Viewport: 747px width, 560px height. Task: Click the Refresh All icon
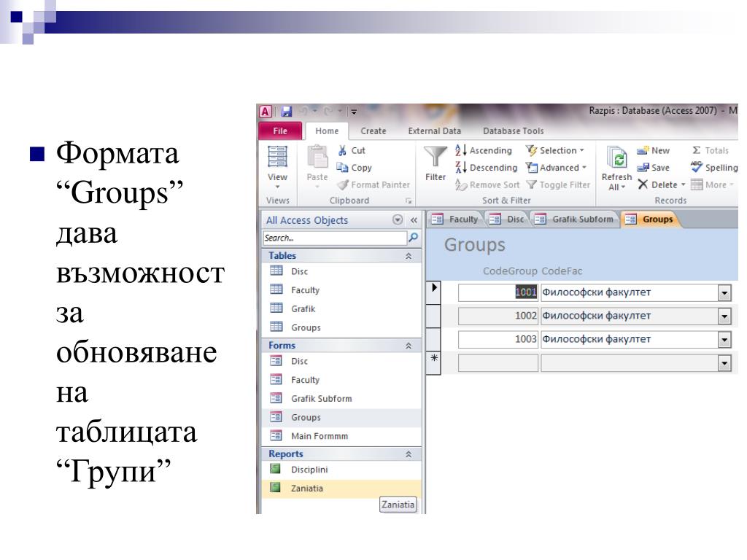616,158
